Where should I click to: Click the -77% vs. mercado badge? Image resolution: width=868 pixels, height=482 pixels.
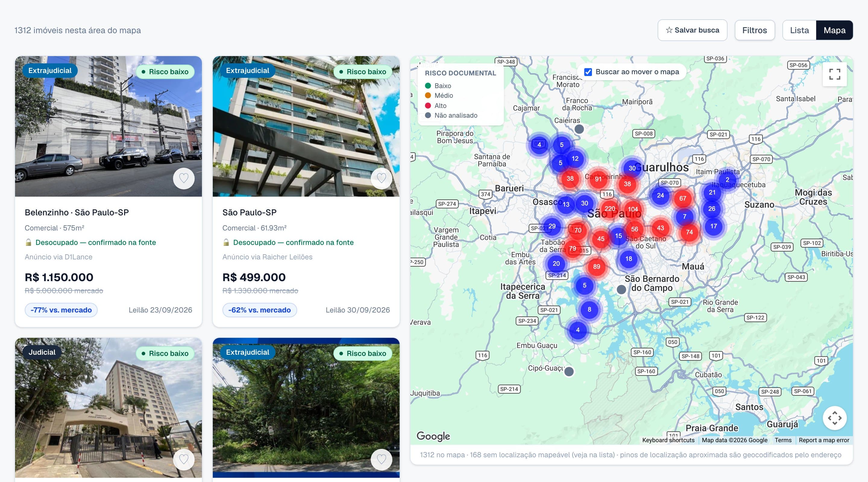(x=61, y=310)
